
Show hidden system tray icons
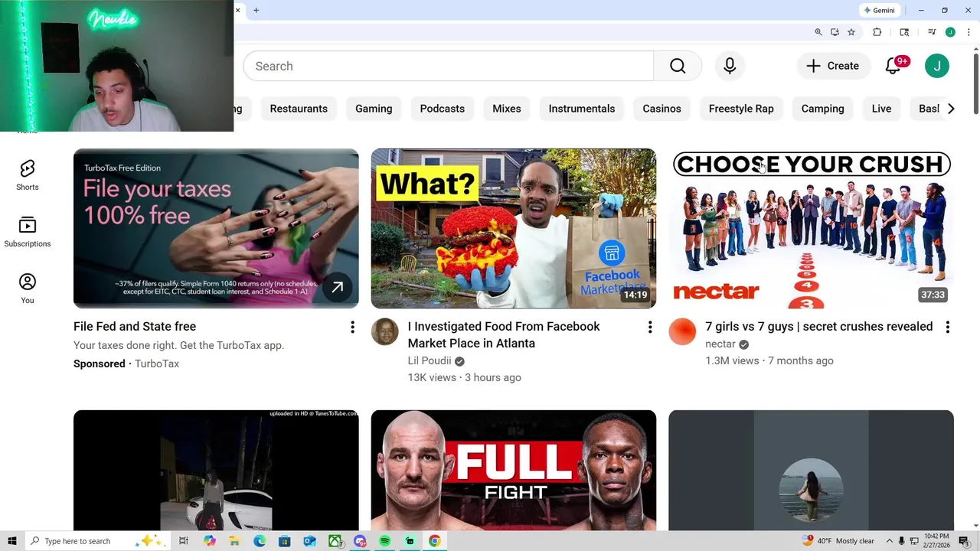(x=890, y=541)
